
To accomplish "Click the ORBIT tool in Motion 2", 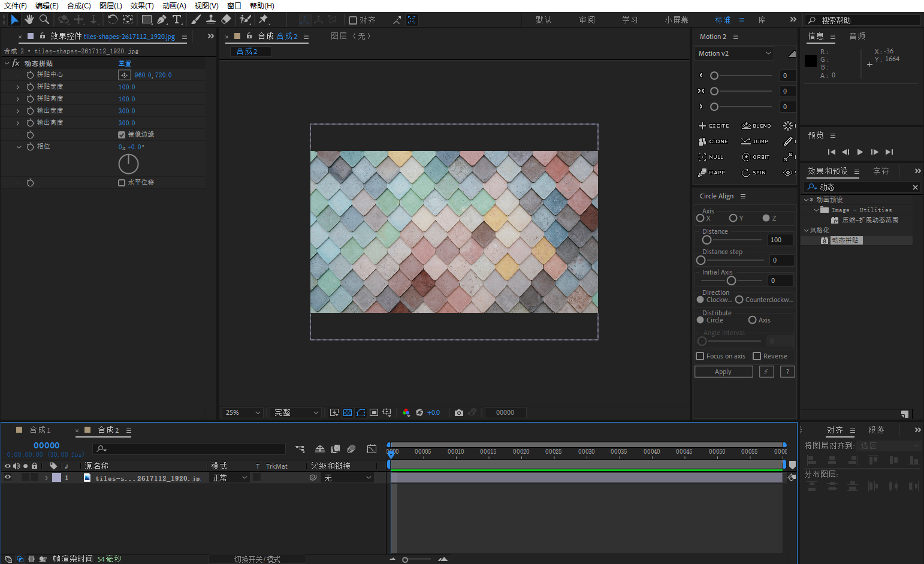I will click(x=756, y=157).
